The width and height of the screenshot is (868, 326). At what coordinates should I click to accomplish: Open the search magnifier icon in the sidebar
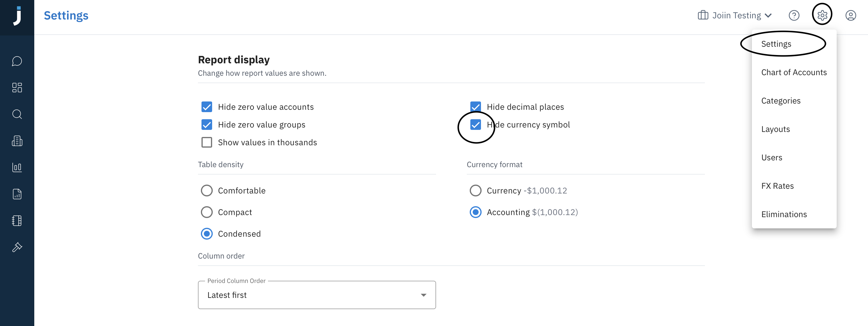click(x=17, y=114)
